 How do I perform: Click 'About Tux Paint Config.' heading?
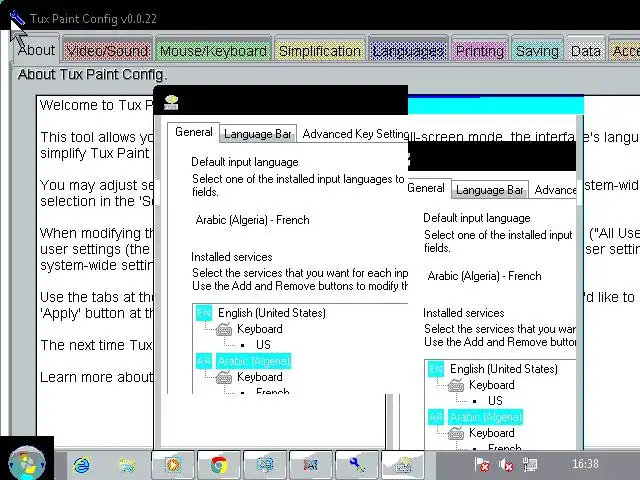point(92,75)
